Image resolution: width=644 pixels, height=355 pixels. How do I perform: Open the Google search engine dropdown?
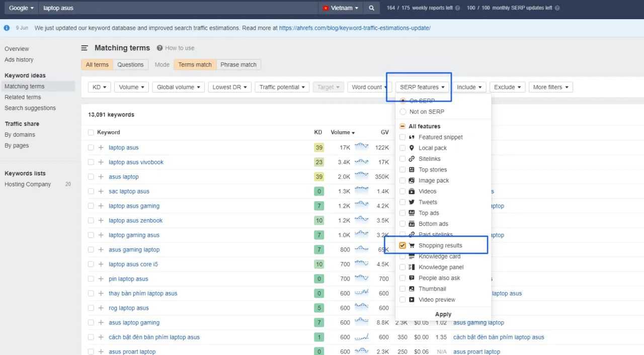click(x=21, y=8)
